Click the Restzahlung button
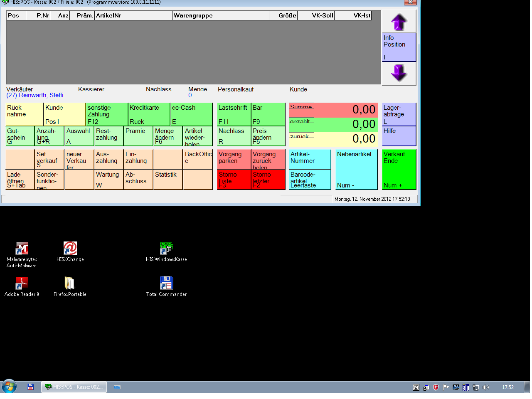The width and height of the screenshot is (532, 399). click(109, 136)
